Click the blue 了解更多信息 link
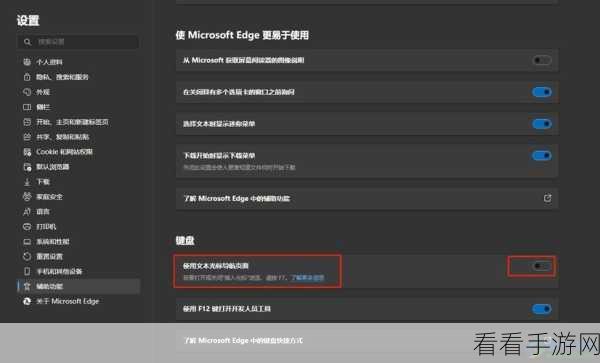 [308, 278]
